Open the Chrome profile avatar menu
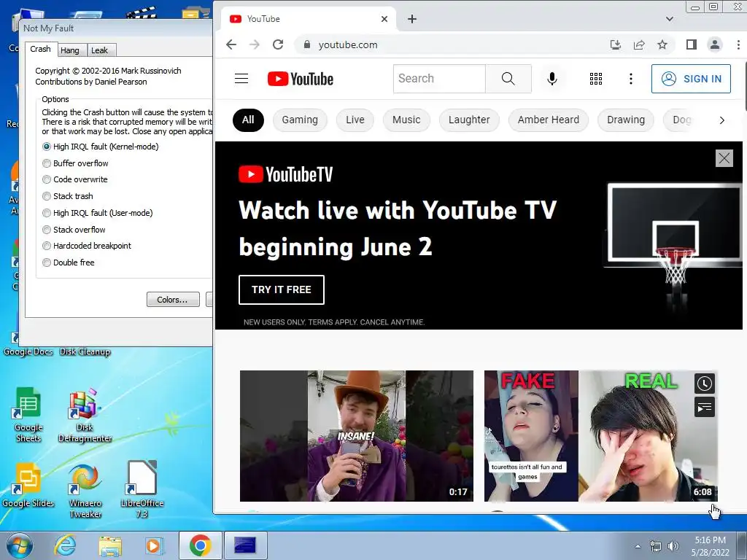747x560 pixels. click(x=715, y=44)
